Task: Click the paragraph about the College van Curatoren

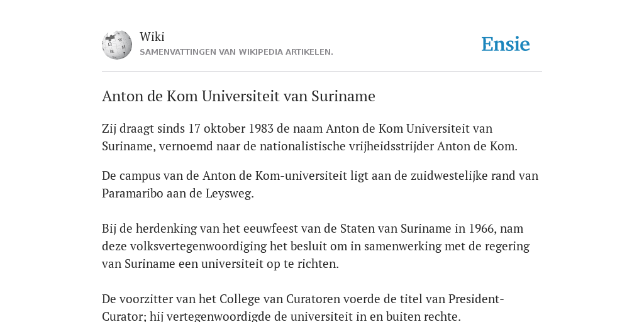Action: 303,307
